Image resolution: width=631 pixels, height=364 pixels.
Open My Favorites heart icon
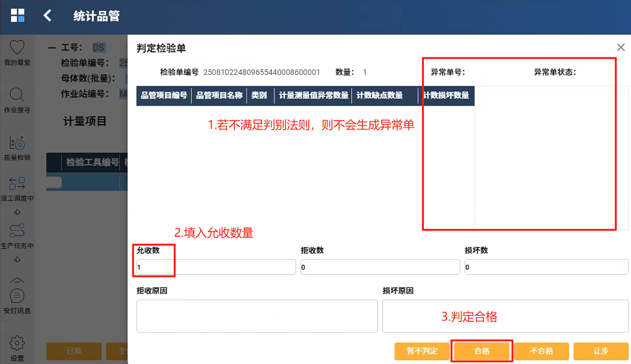[17, 48]
